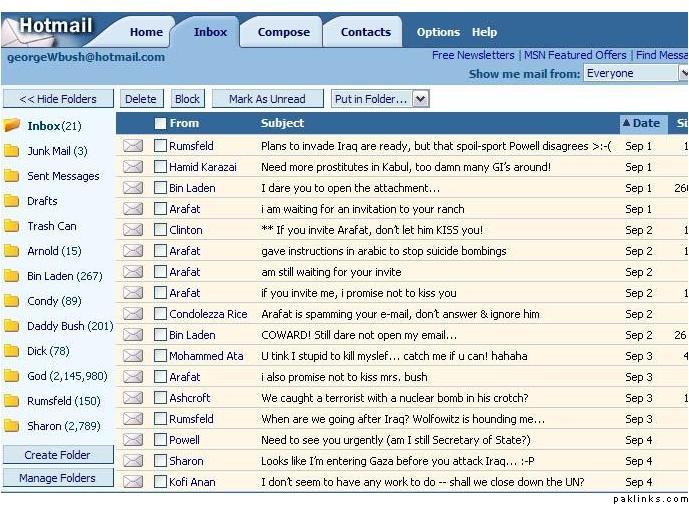
Task: Check the box for Condolezza Rice email
Action: coord(160,314)
